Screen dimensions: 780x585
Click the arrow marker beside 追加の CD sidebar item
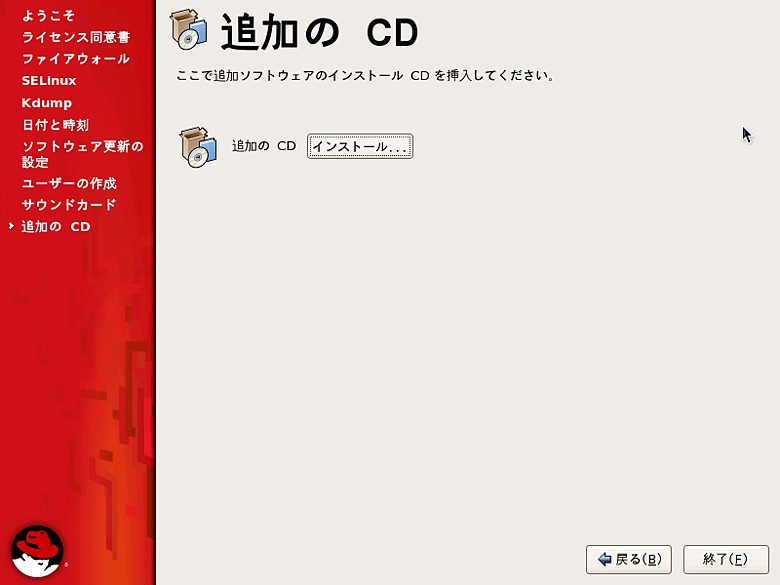tap(11, 226)
